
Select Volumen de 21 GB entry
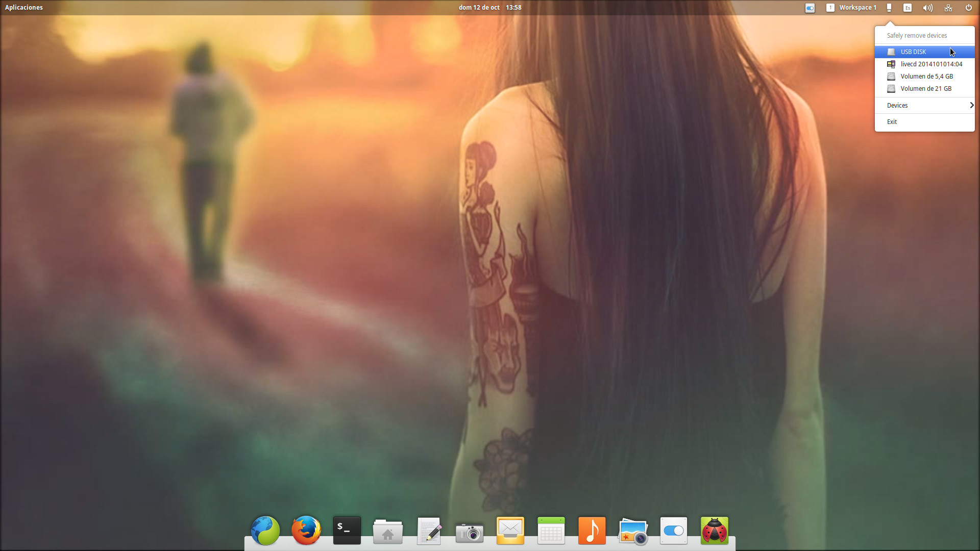[x=925, y=89]
